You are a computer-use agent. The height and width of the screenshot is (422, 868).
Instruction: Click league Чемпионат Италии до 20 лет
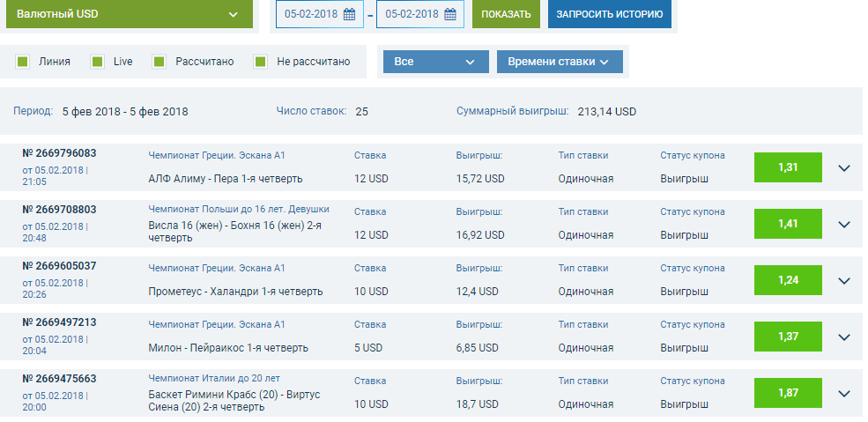pos(214,378)
